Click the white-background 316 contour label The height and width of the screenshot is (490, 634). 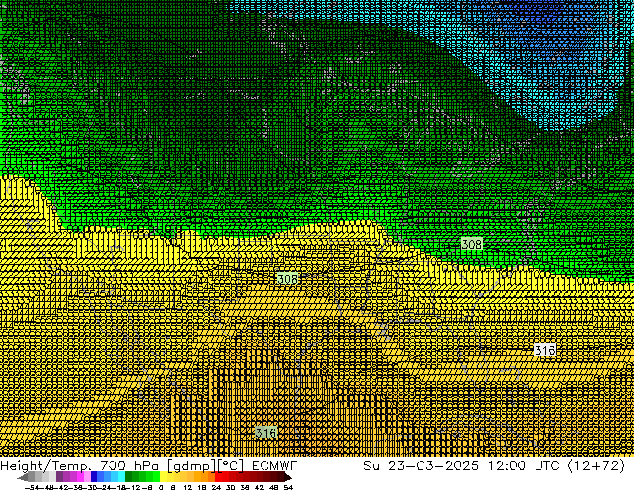click(545, 350)
